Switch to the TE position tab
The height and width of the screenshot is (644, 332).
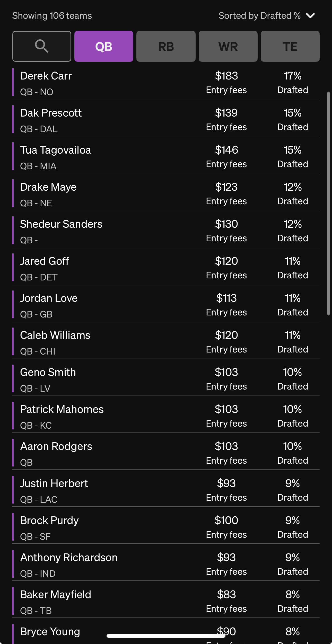[290, 46]
